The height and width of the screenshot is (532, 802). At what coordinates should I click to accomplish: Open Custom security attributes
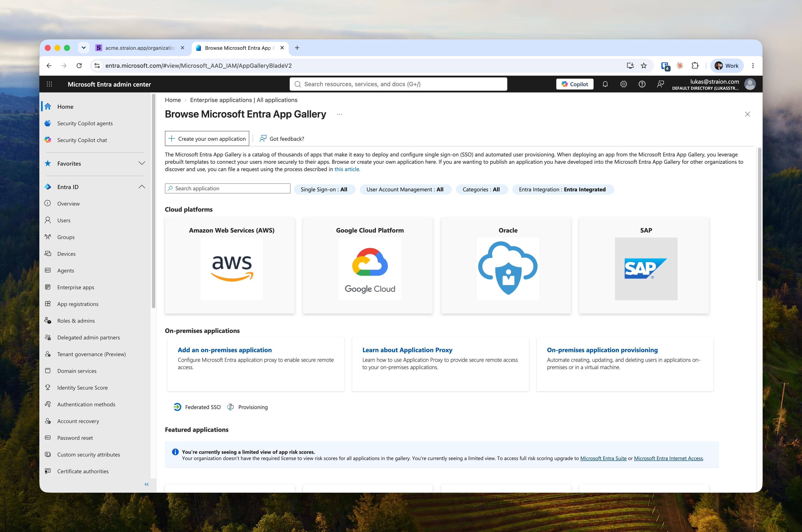click(89, 454)
